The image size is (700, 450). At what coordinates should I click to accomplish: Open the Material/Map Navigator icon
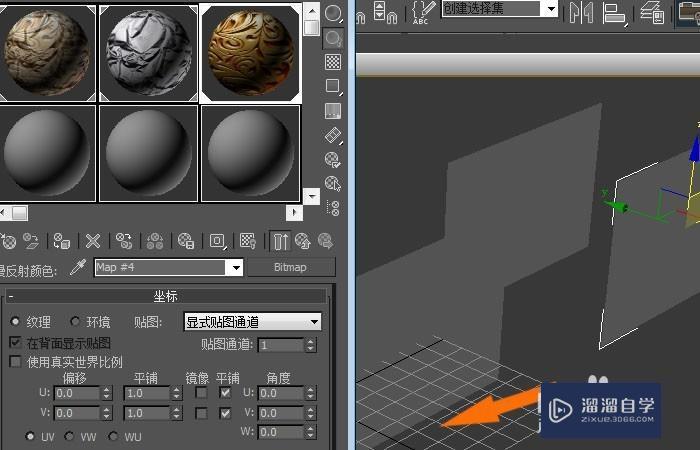pos(333,208)
